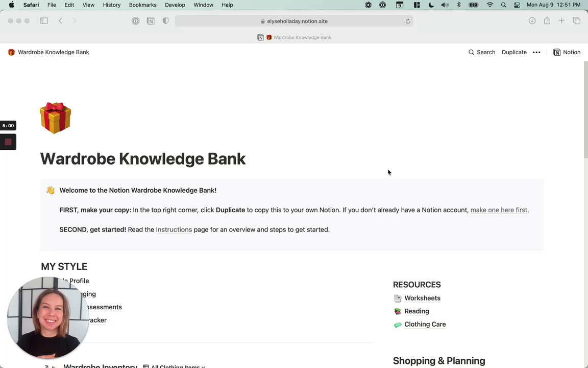Viewport: 588px width, 368px height.
Task: Open the volume control menu
Action: point(445,5)
